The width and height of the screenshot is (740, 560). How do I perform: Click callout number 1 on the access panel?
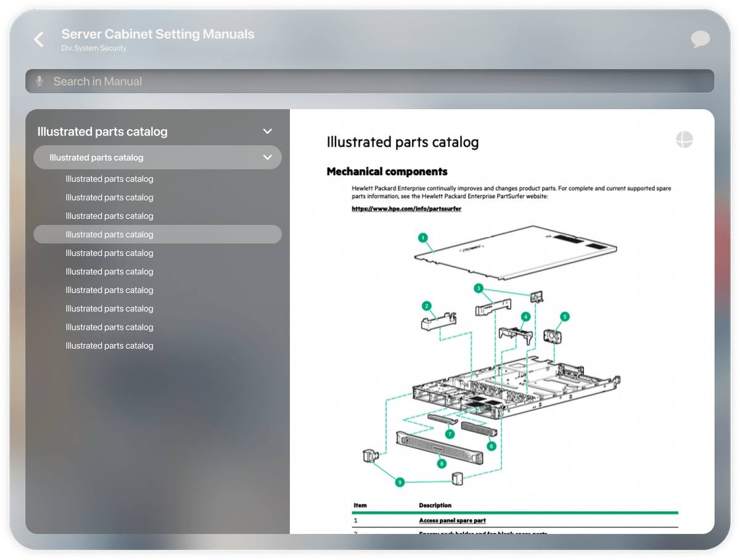[422, 237]
